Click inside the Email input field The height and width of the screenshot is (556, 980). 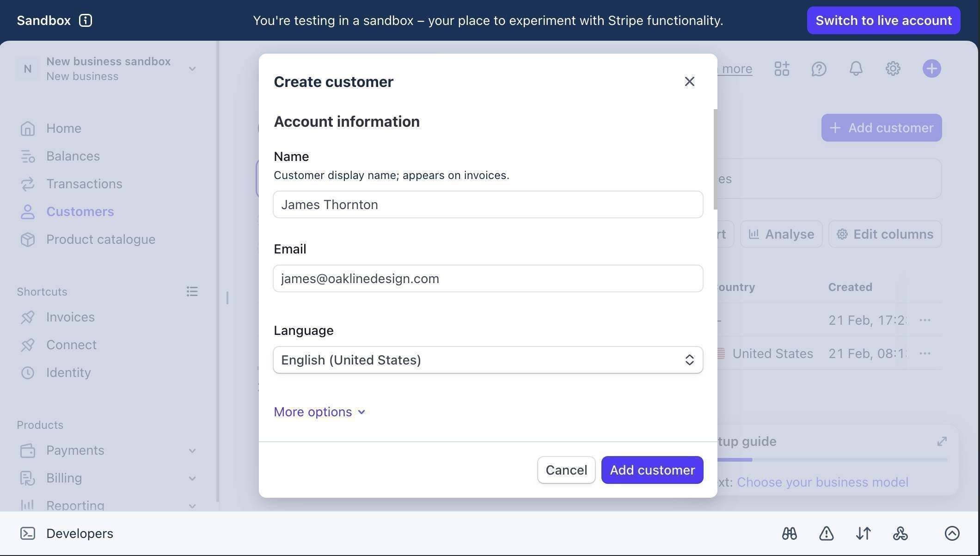(488, 278)
